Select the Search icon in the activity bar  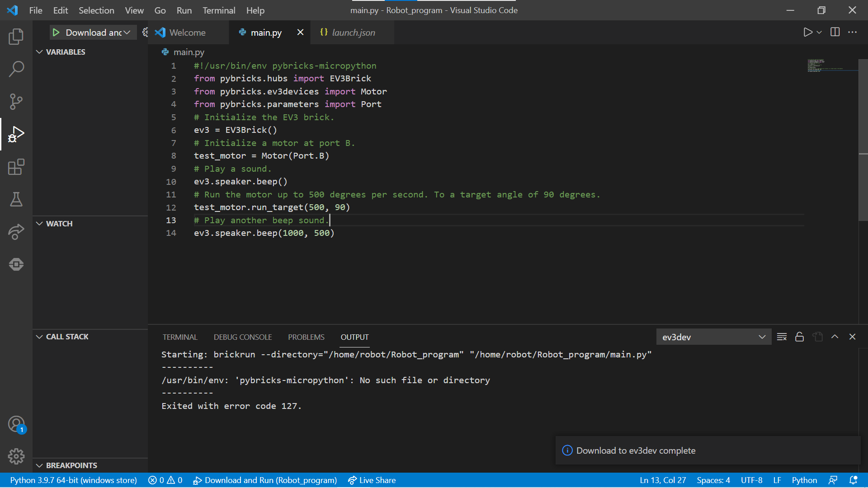pyautogui.click(x=16, y=69)
